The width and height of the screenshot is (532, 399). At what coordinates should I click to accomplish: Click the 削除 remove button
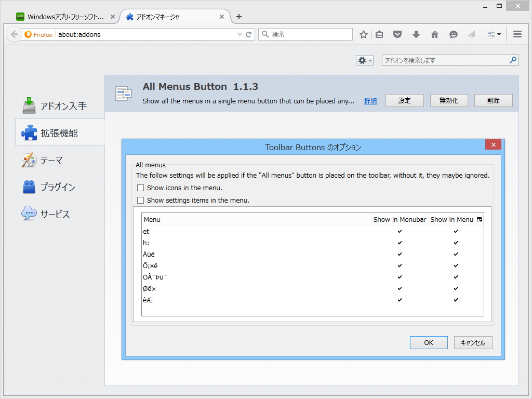(494, 100)
